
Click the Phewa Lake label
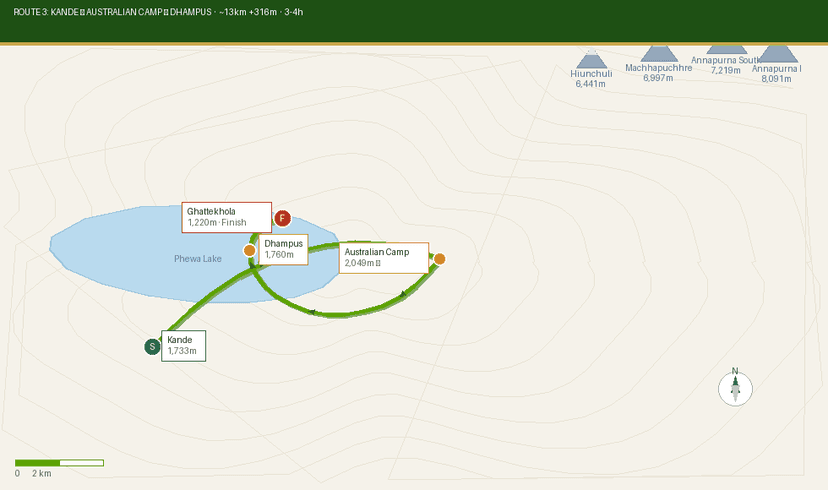[x=198, y=259]
